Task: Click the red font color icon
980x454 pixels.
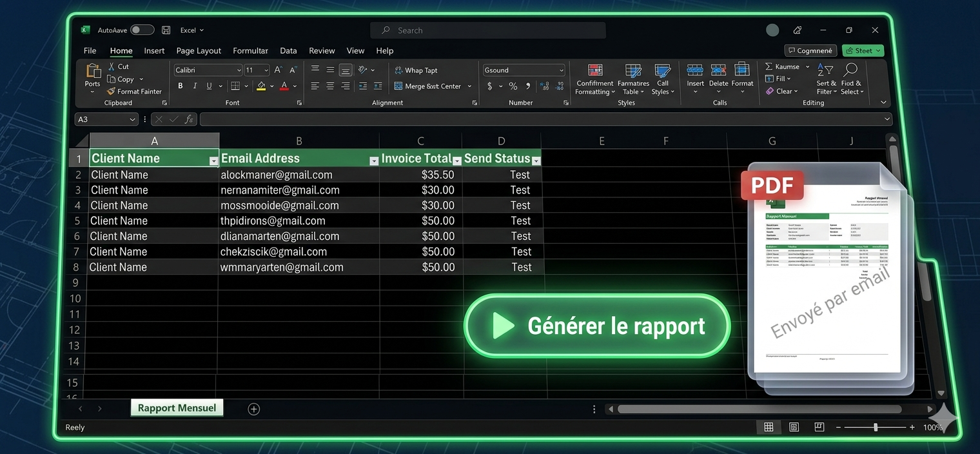Action: pyautogui.click(x=284, y=85)
